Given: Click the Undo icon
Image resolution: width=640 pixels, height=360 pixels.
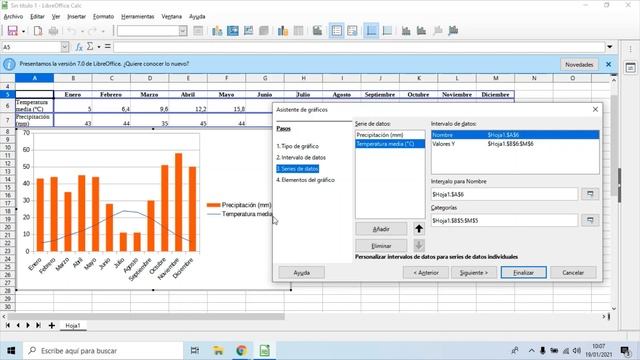Looking at the screenshot, I should 71,31.
